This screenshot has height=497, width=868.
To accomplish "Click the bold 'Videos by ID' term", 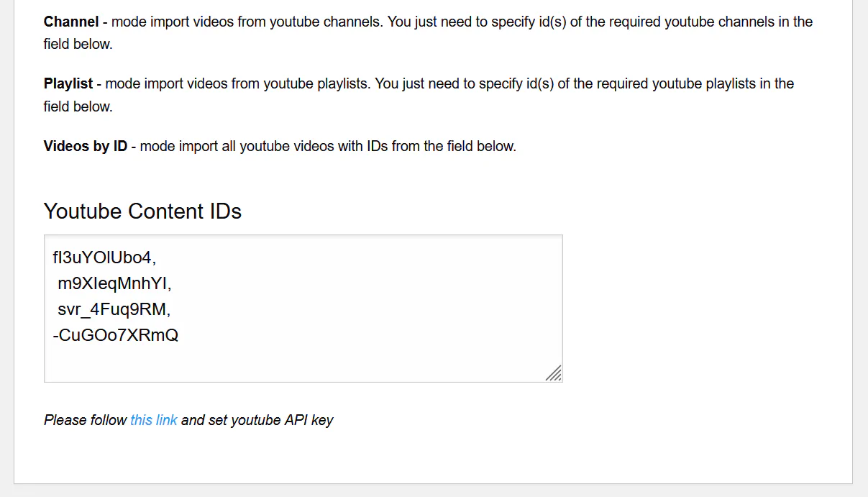I will tap(86, 146).
